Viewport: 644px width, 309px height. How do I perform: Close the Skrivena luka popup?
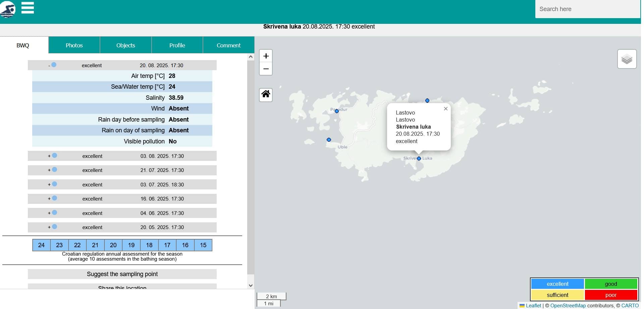445,109
